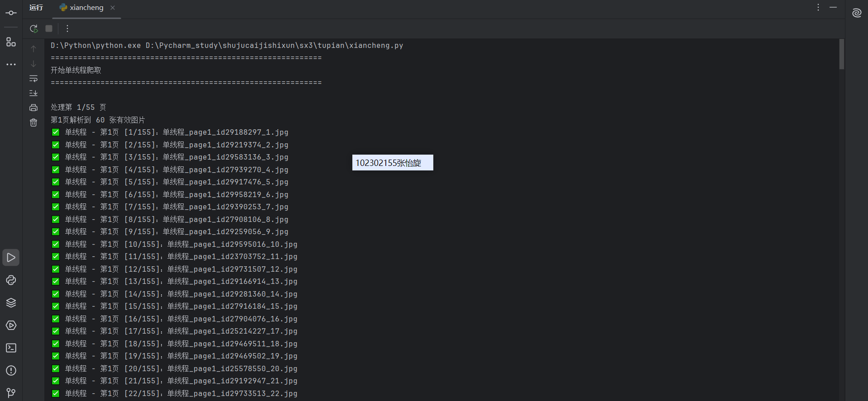Open the Terminal tool window
The width and height of the screenshot is (868, 401).
(x=11, y=348)
